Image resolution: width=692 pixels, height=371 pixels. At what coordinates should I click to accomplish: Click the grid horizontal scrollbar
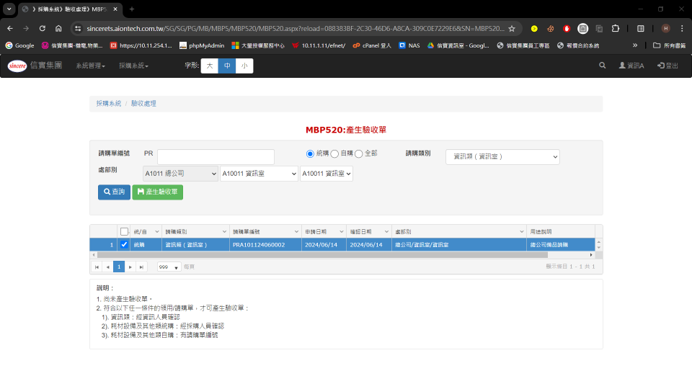coord(322,255)
